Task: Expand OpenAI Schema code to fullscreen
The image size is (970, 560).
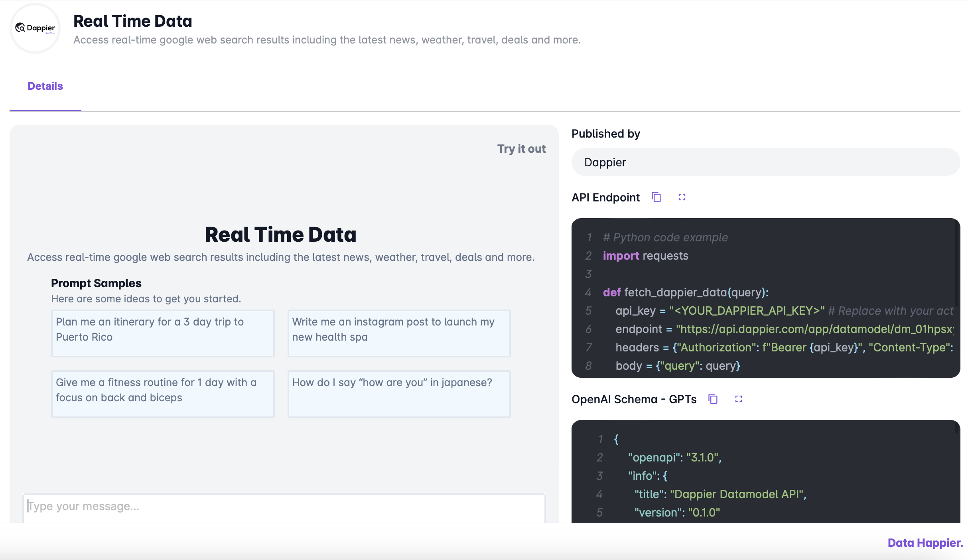Action: [x=738, y=399]
